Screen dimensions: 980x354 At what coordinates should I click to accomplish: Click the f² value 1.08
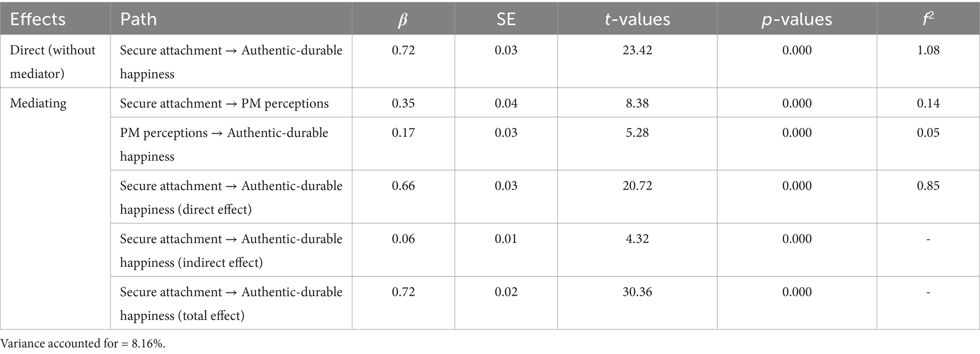point(928,50)
